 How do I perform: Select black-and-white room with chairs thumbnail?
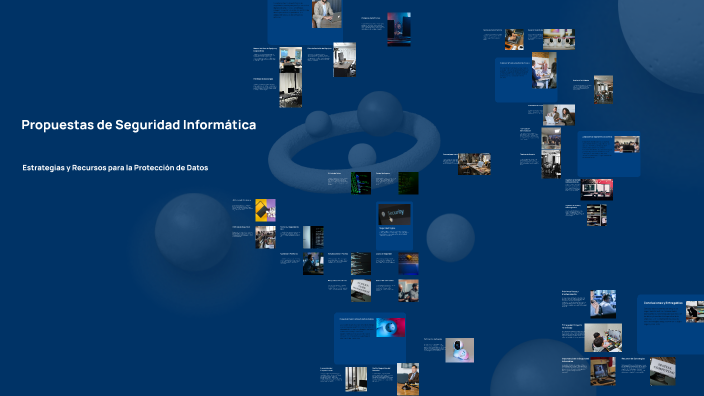551,164
